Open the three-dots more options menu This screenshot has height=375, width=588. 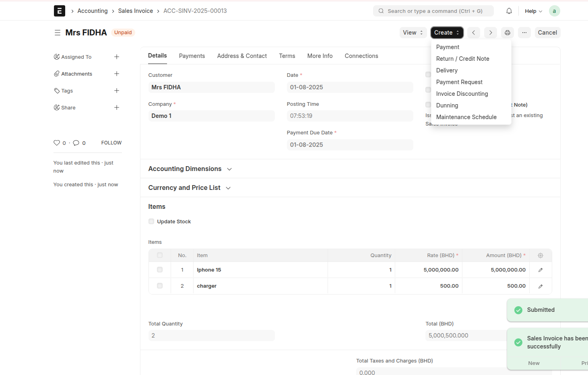pos(524,33)
